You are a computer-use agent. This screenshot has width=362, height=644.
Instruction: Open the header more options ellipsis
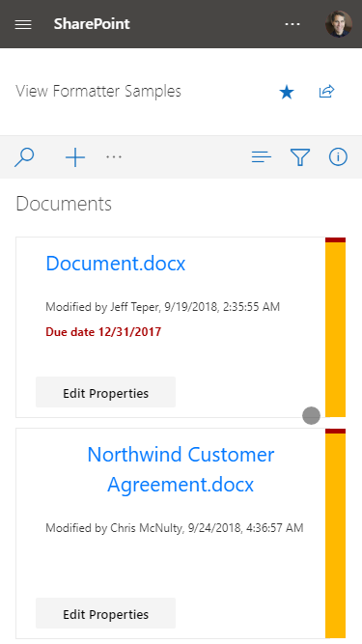[x=292, y=24]
